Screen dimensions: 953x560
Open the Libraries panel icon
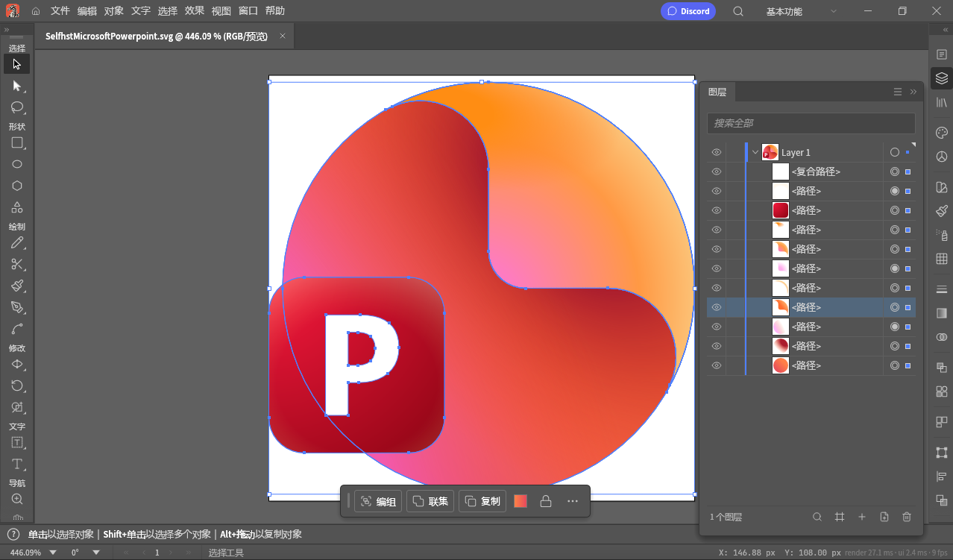(942, 102)
